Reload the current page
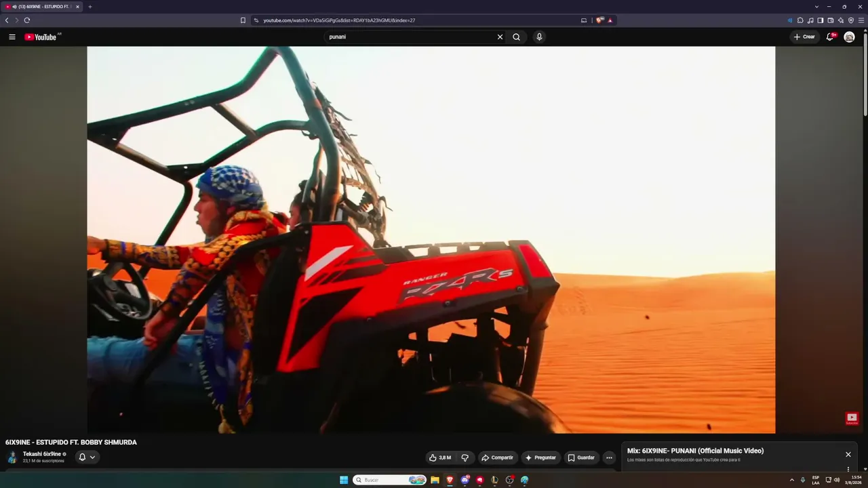 click(27, 20)
